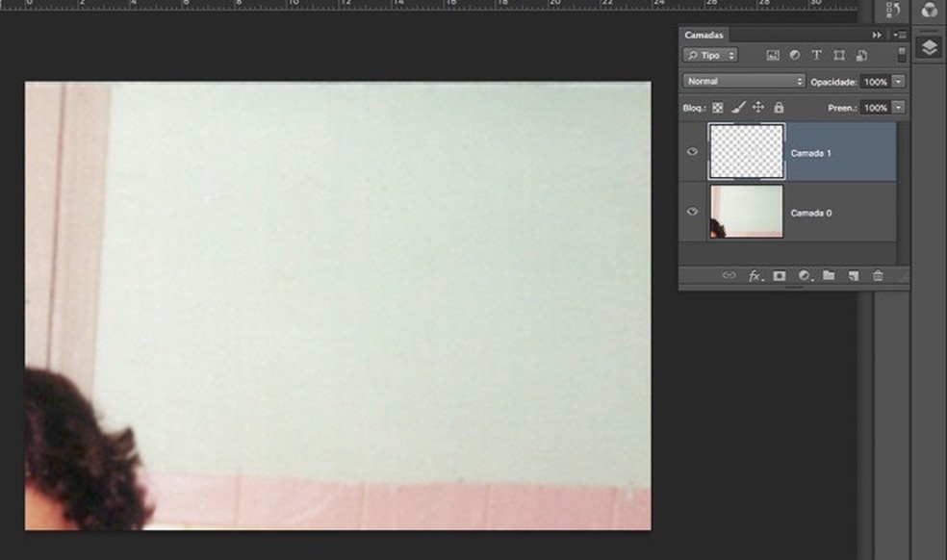947x560 pixels.
Task: Click the layers panel vertical scrollbar
Action: tap(903, 192)
